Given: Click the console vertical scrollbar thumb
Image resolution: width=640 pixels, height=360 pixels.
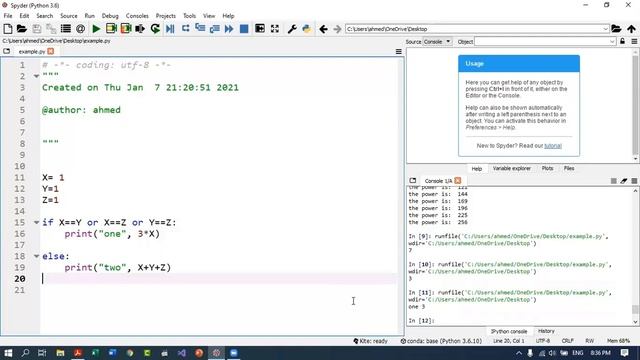Looking at the screenshot, I should 635,309.
